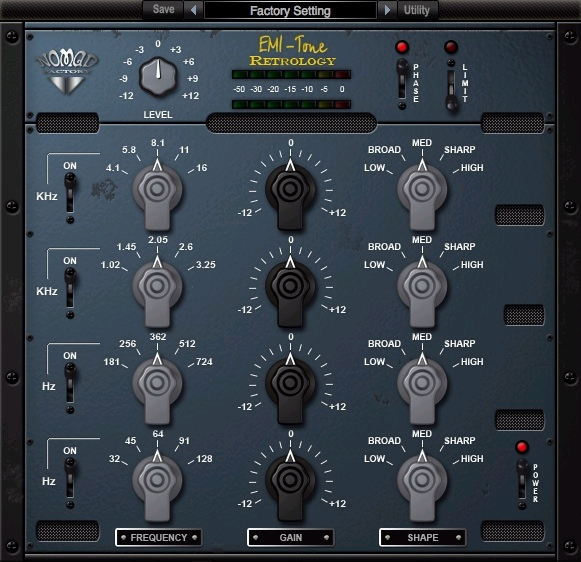Set the 8.1 KHz band shape to HIGH
Screen dimensions: 581x562
(x=472, y=168)
